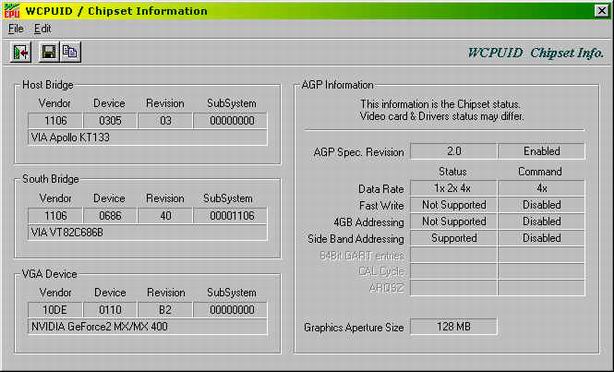Close the Chipset Information window
This screenshot has width=614, height=372.
(x=601, y=11)
